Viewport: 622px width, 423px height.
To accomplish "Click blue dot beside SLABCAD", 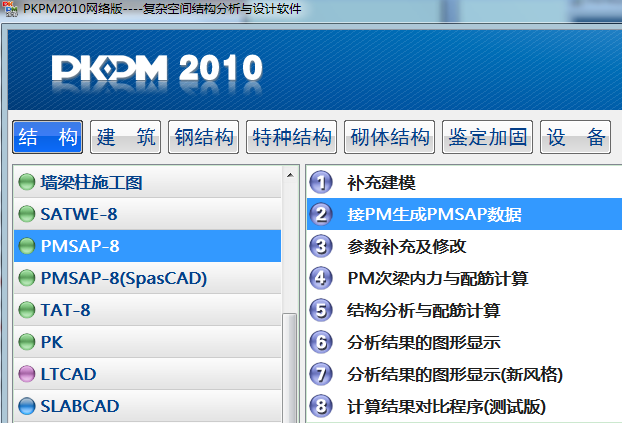I will point(27,406).
